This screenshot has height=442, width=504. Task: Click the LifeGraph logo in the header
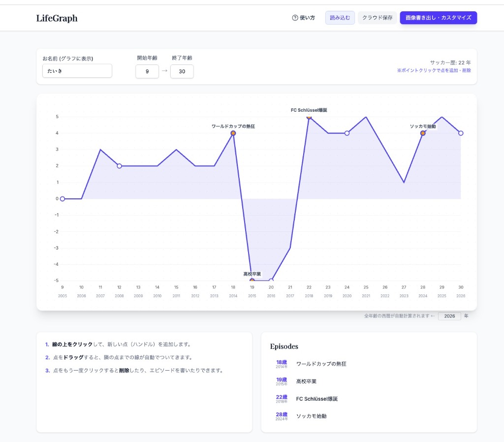pos(57,18)
